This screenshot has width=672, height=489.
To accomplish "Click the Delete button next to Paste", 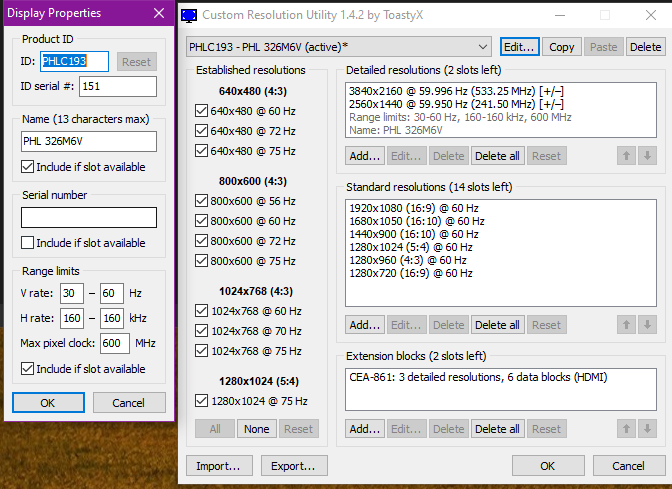I will click(x=645, y=47).
